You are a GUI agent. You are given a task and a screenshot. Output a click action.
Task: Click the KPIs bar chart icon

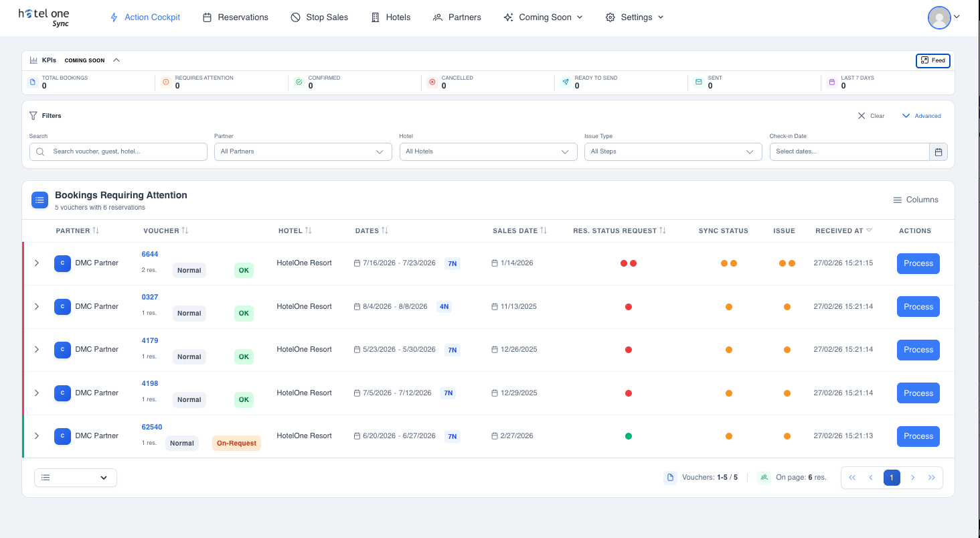point(34,60)
